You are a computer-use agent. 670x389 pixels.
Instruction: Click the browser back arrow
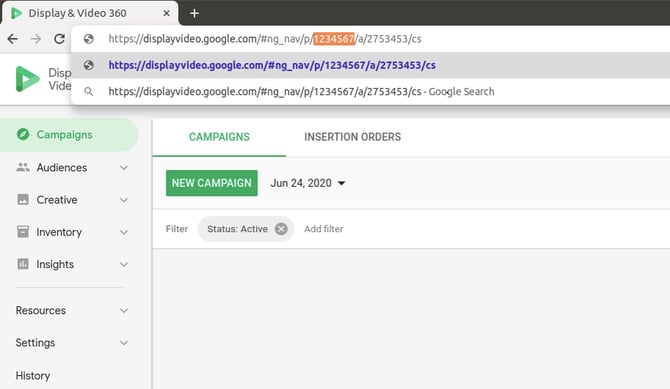(x=13, y=39)
